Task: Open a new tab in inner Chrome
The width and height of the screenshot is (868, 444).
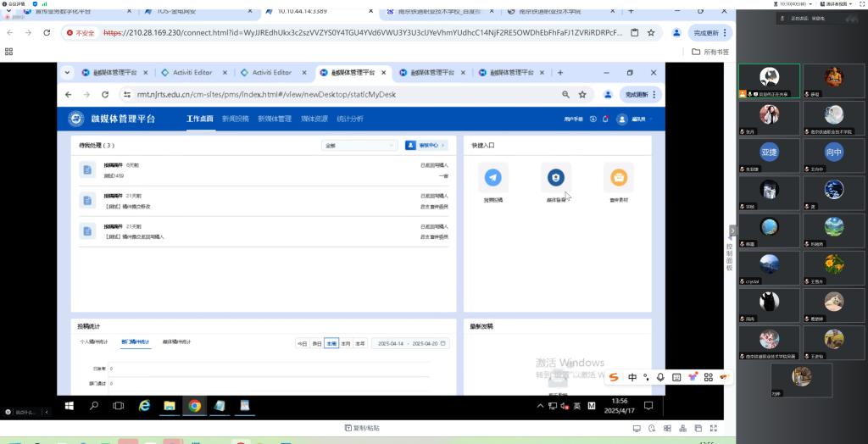Action: coord(560,73)
